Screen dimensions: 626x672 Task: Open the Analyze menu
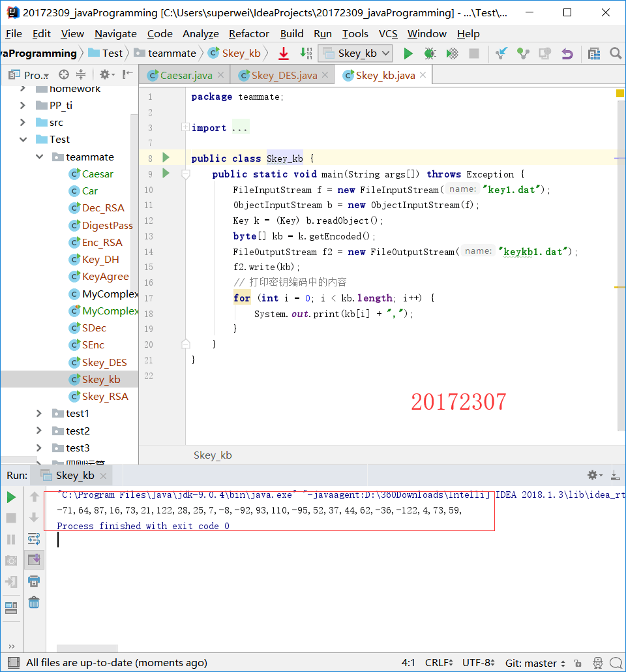pyautogui.click(x=201, y=34)
